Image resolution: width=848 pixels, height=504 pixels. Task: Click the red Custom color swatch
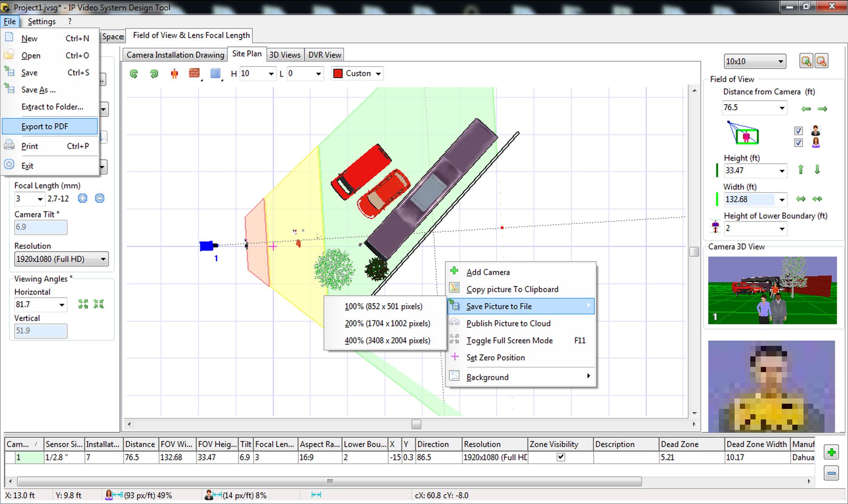[x=338, y=73]
